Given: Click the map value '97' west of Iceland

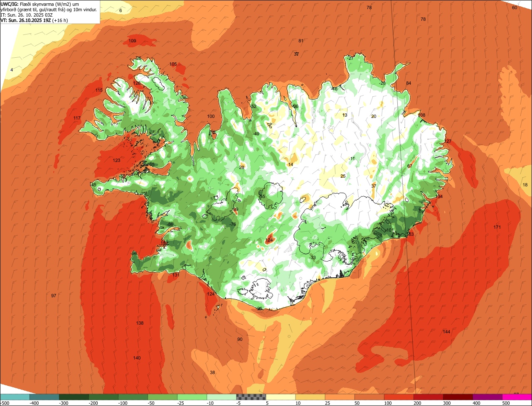Looking at the screenshot, I should pyautogui.click(x=54, y=296).
